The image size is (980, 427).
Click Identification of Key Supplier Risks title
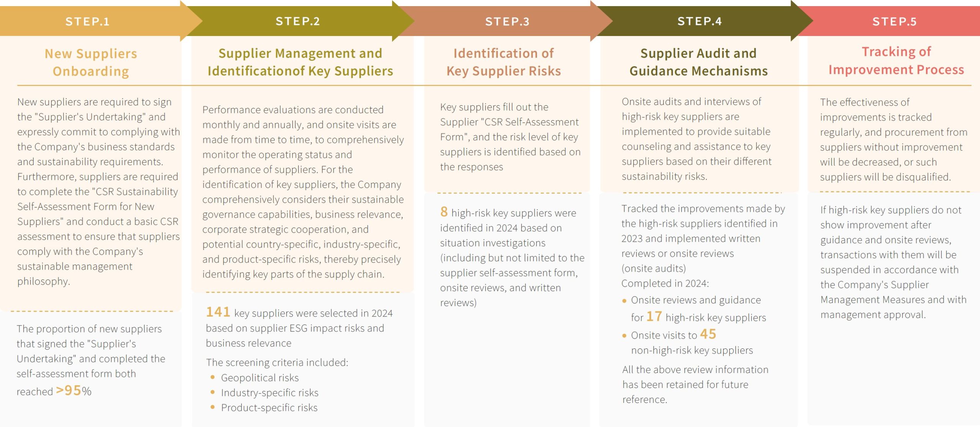(503, 62)
